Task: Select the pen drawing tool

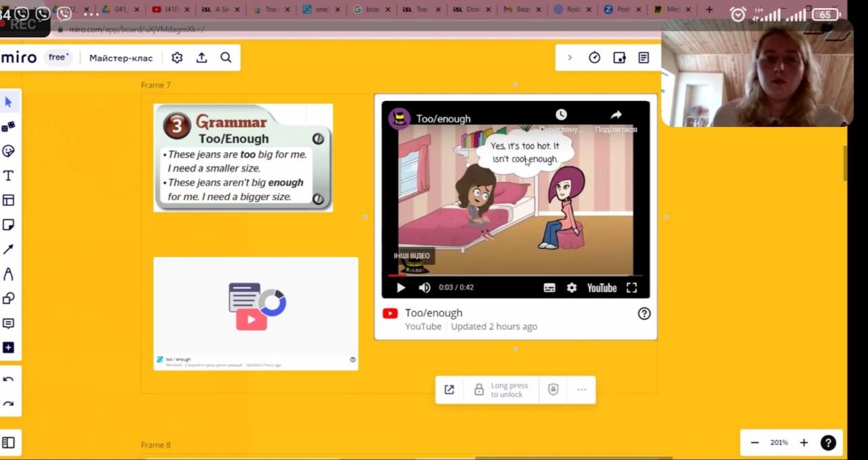Action: (x=9, y=274)
